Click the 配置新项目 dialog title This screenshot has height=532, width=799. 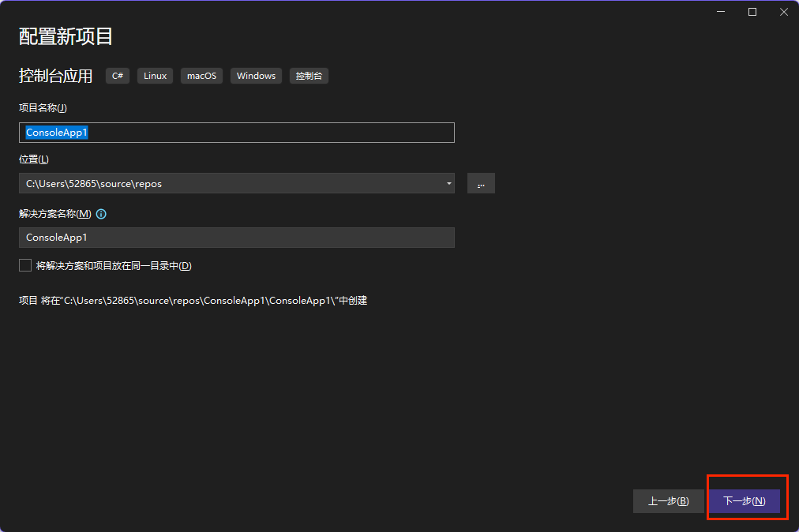[66, 36]
